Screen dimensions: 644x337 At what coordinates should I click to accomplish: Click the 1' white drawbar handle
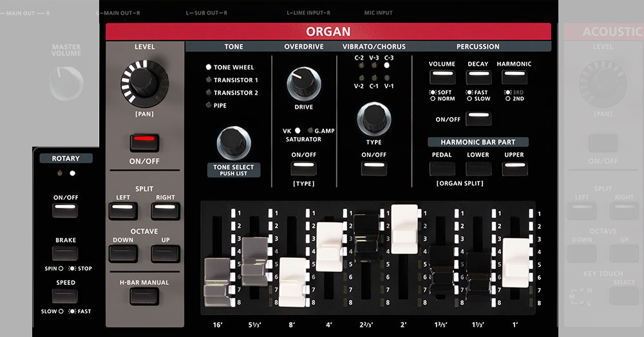click(516, 263)
